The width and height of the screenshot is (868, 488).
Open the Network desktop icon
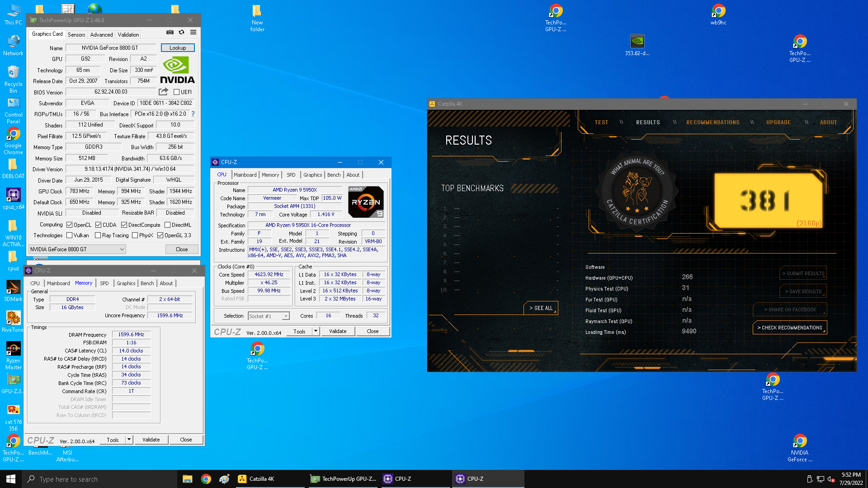click(x=13, y=45)
